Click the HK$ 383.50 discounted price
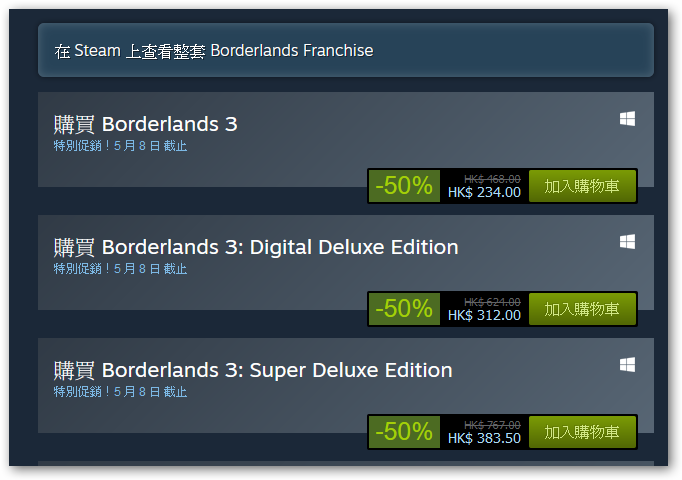 click(484, 438)
